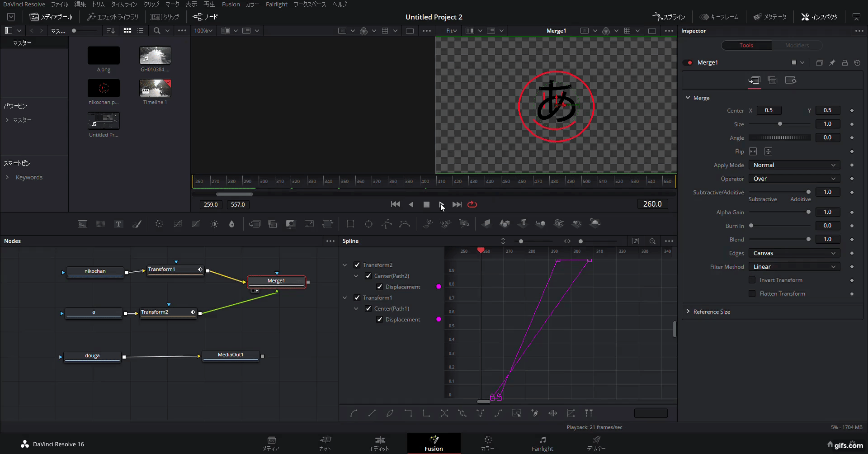Select the Paint tool
868x454 pixels.
tap(137, 223)
